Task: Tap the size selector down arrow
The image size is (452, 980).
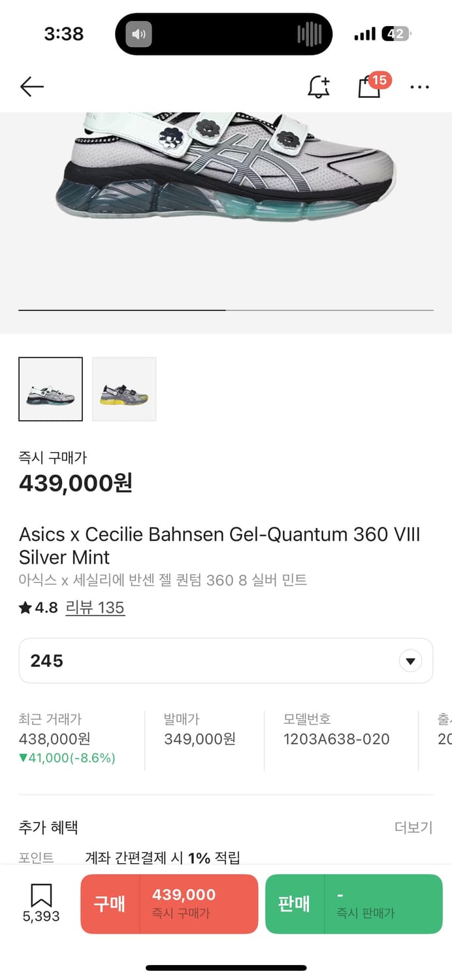Action: tap(410, 661)
